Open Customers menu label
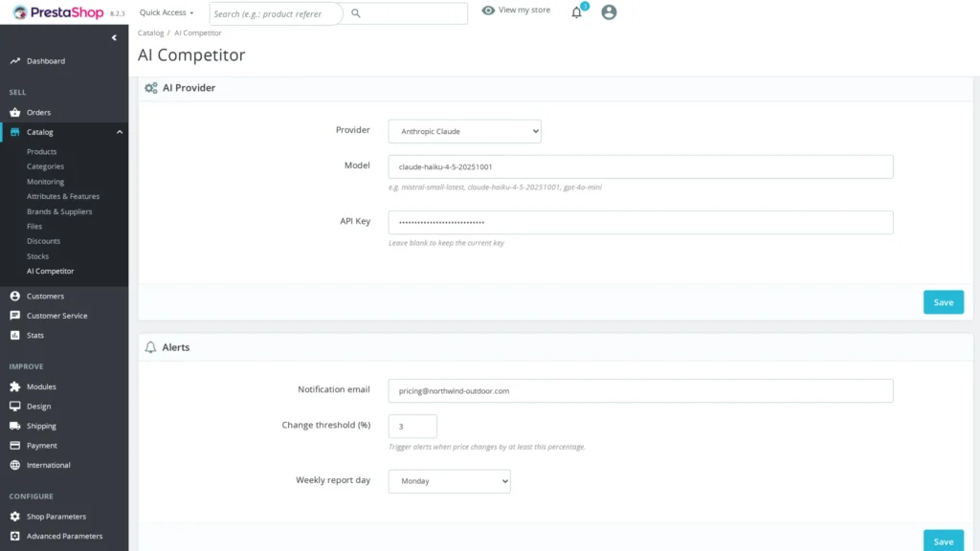This screenshot has height=551, width=980. click(x=45, y=297)
